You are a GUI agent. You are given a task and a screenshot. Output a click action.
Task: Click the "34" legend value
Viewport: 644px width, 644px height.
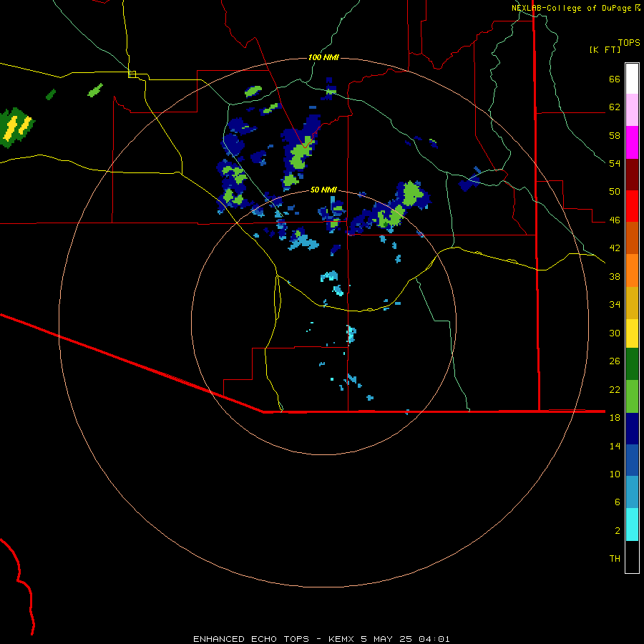tap(615, 304)
